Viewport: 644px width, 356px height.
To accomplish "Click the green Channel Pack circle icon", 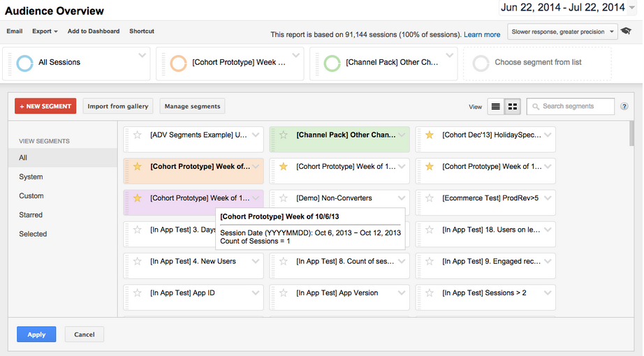I will (332, 63).
